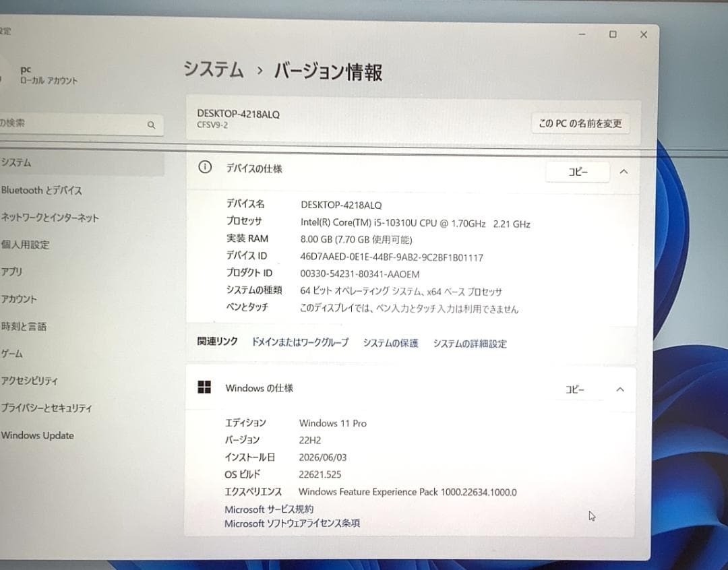Click Windows Feature Experience Pack text
Viewport: 728px width, 570px height.
(408, 492)
